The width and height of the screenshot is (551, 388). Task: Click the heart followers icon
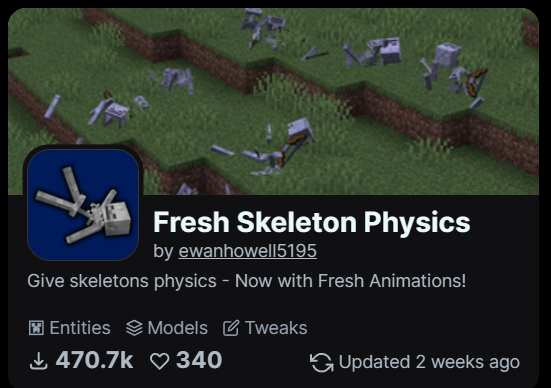point(160,361)
